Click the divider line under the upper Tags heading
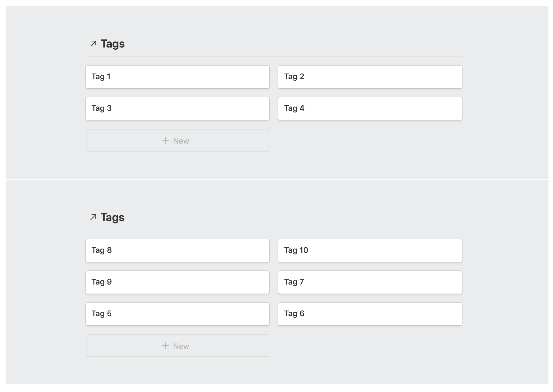Image resolution: width=553 pixels, height=392 pixels. (274, 56)
